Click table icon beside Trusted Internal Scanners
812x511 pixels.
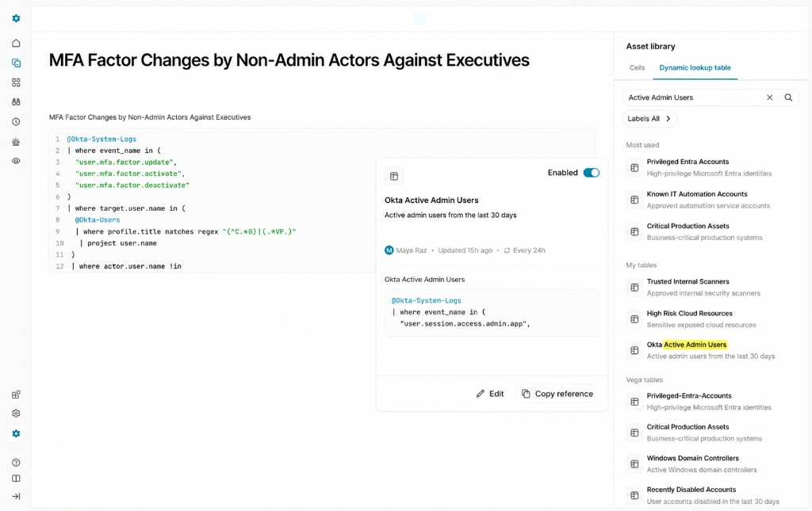tap(634, 287)
